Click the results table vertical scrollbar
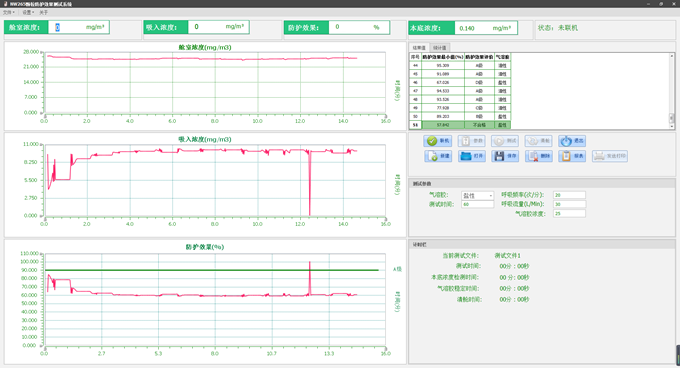The image size is (681, 369). tap(671, 91)
